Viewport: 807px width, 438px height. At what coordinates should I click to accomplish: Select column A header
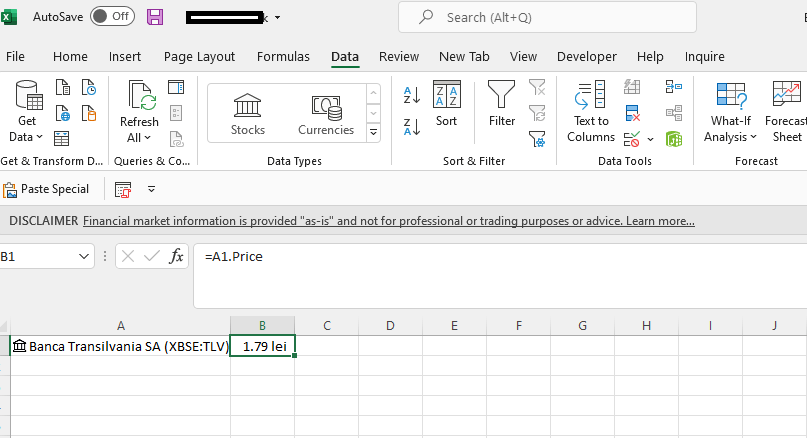point(120,326)
